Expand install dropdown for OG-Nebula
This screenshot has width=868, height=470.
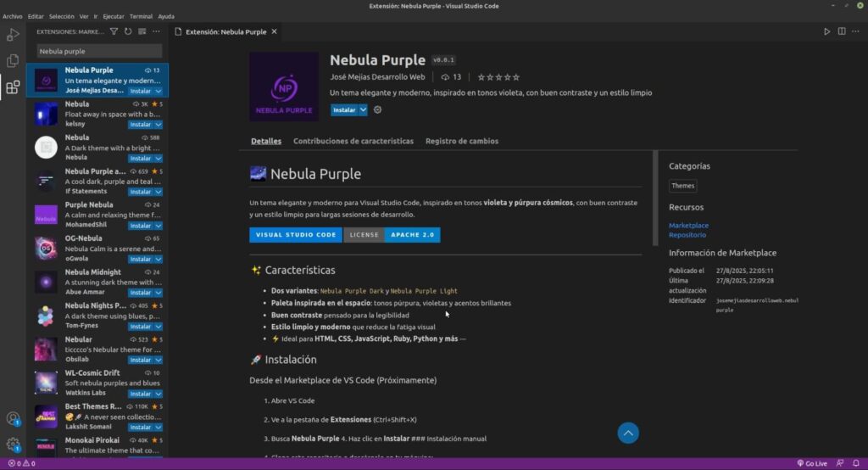(159, 259)
